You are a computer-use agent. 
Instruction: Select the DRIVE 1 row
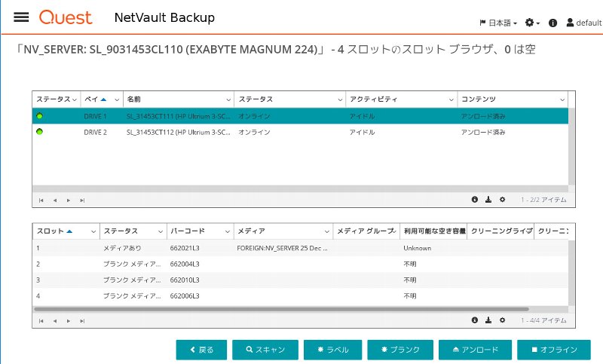(x=300, y=116)
